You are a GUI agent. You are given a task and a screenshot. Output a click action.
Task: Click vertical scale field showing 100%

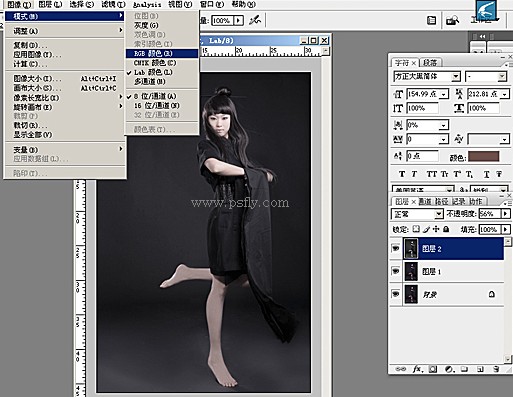point(422,108)
